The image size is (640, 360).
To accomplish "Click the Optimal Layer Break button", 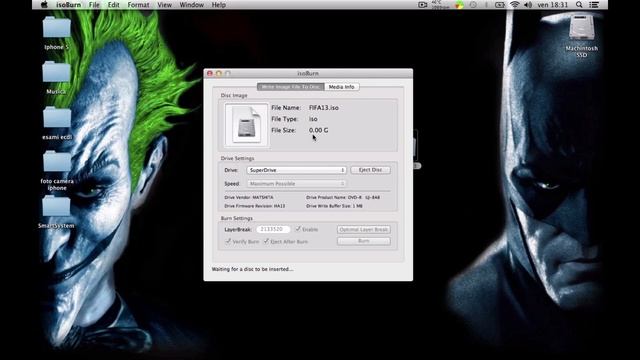I will point(363,229).
